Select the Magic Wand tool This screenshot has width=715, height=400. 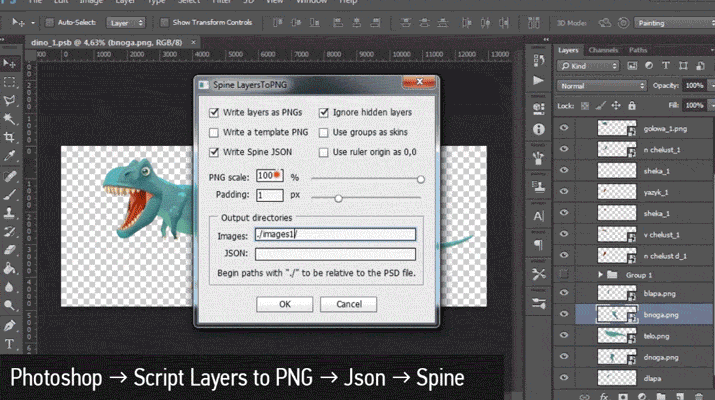(9, 119)
